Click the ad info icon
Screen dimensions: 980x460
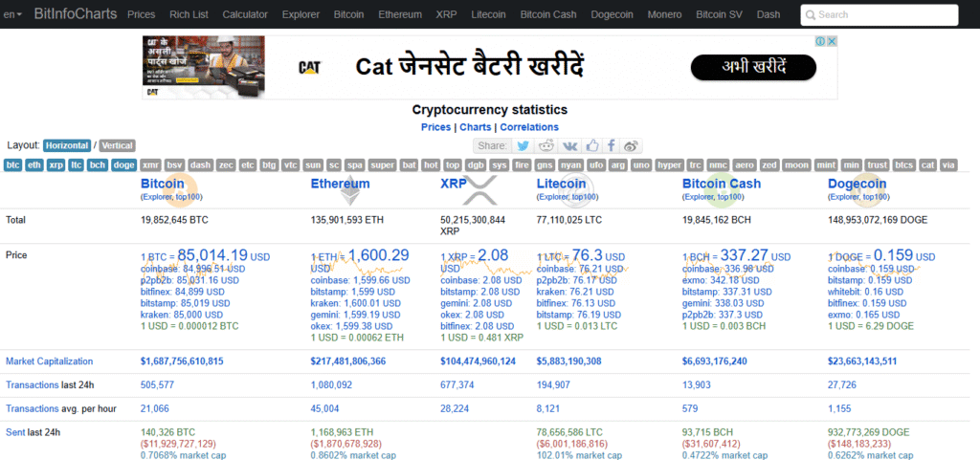[820, 41]
